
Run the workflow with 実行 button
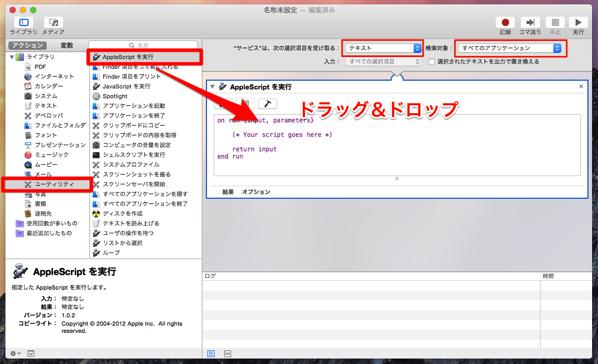(x=578, y=23)
